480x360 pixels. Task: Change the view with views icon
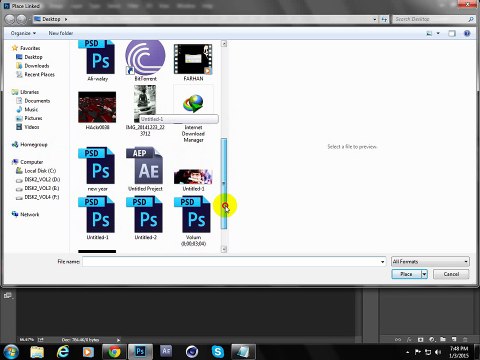pos(429,33)
